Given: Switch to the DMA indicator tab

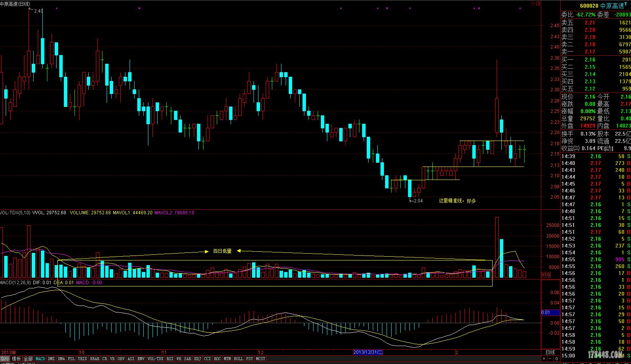Looking at the screenshot, I should 62,359.
